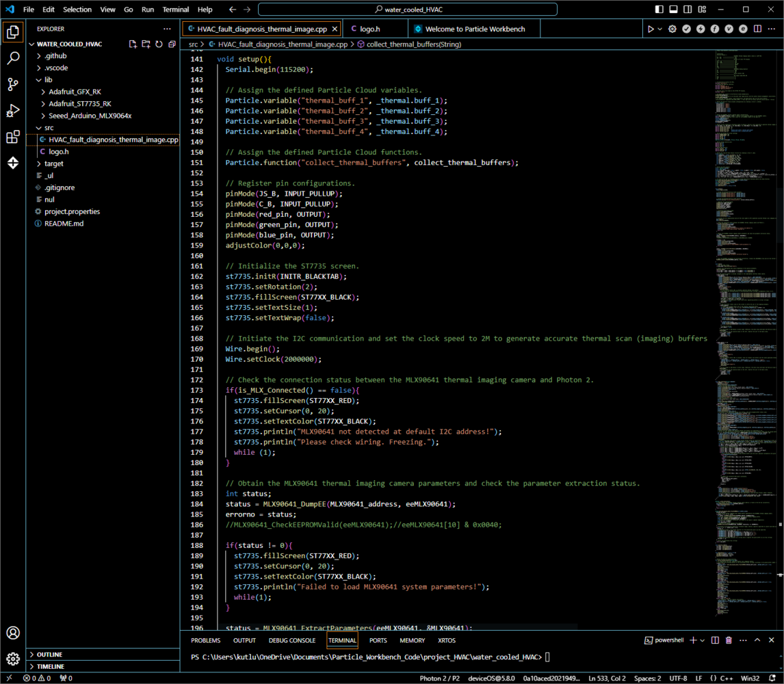Open the Particle Workbench sidebar icon
This screenshot has height=684, width=784.
coord(13,163)
